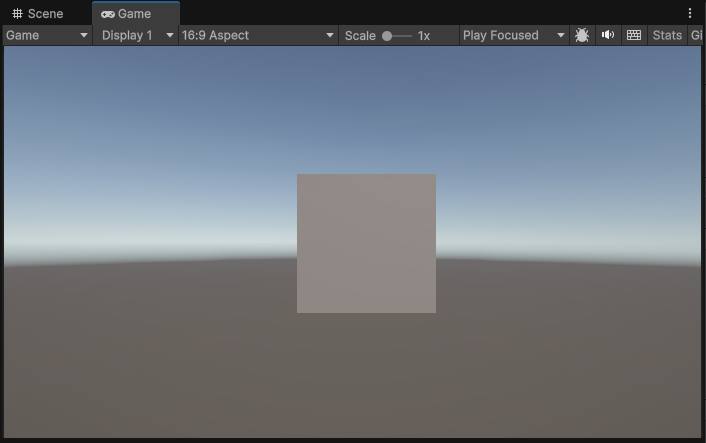Toggle the Gizmos button
The width and height of the screenshot is (706, 443).
coord(696,35)
